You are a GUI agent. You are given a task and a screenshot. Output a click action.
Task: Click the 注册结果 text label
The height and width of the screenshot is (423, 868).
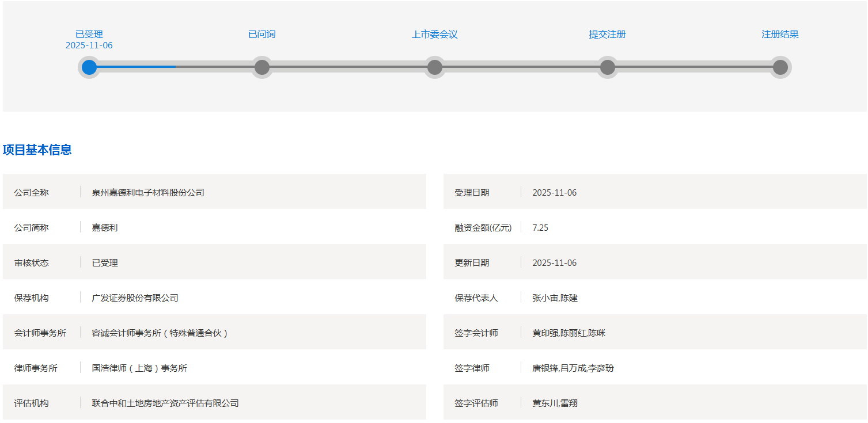780,35
